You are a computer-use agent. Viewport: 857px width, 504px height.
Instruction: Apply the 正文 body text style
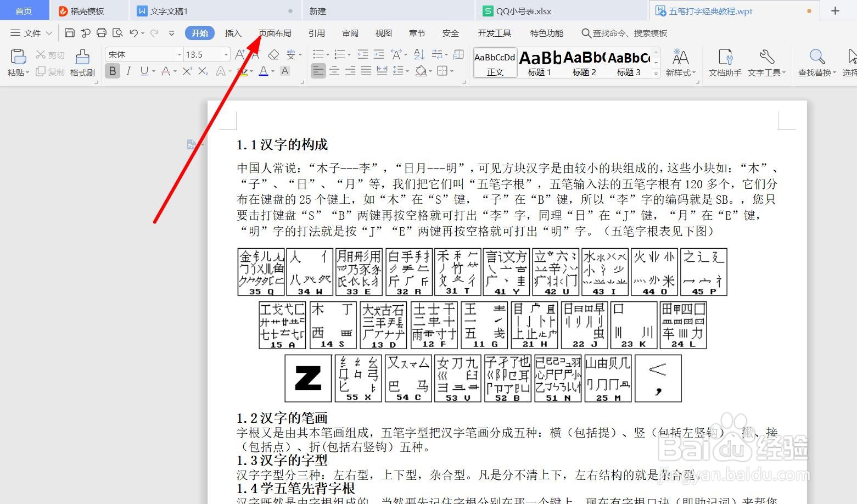[x=494, y=62]
